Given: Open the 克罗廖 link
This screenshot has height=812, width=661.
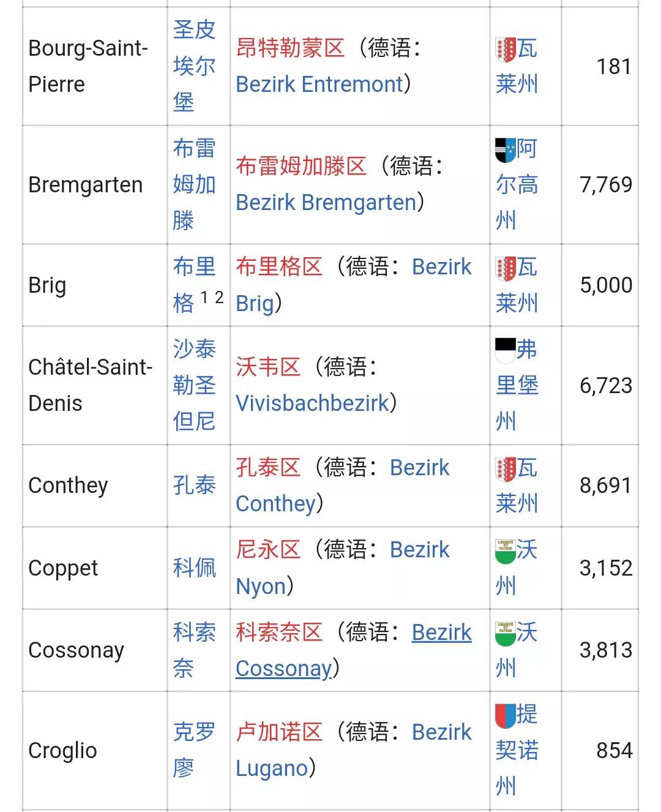Looking at the screenshot, I should click(194, 750).
